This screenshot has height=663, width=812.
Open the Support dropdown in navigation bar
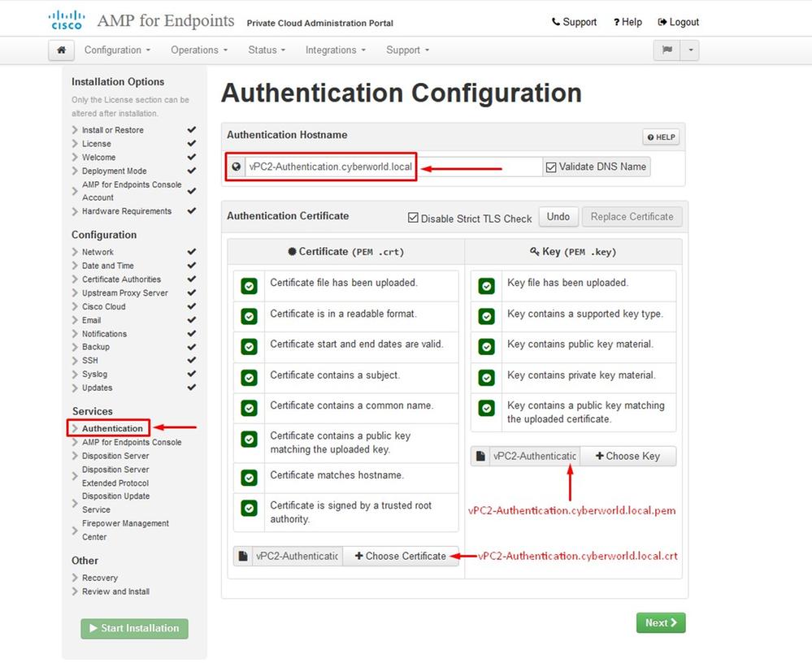pos(407,50)
